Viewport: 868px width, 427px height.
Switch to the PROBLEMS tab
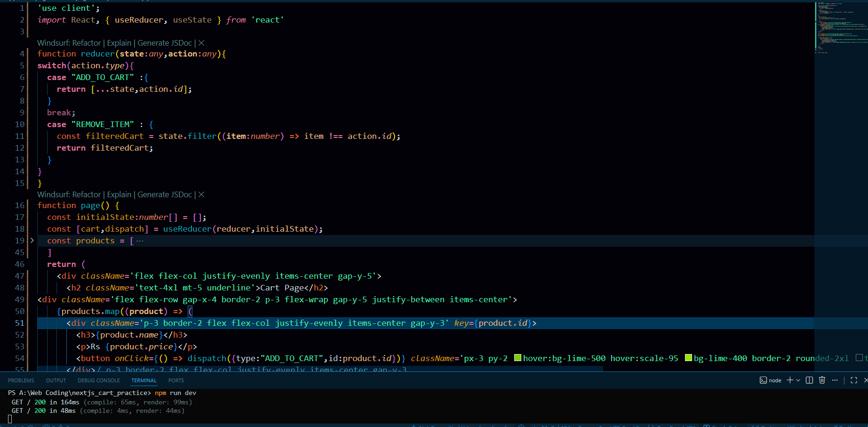(21, 380)
